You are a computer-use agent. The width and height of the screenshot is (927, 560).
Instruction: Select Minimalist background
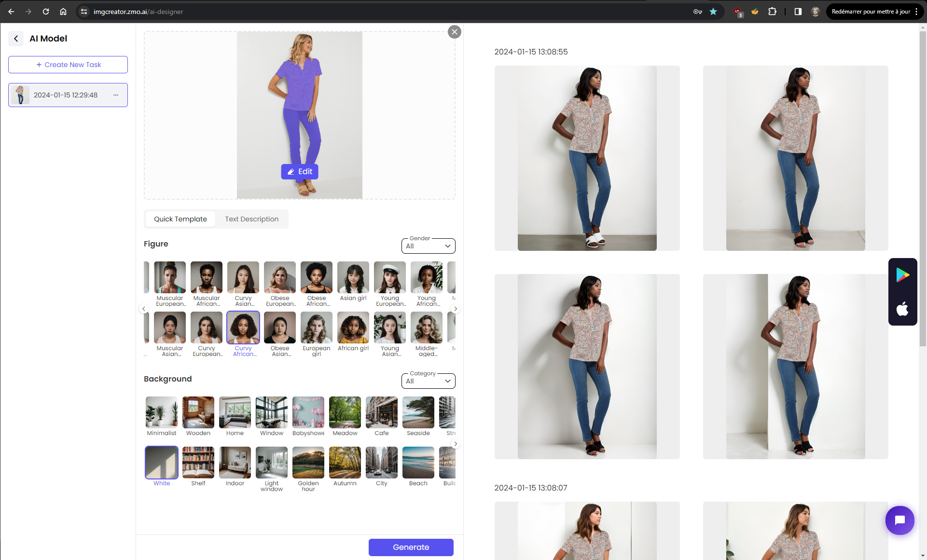tap(162, 417)
